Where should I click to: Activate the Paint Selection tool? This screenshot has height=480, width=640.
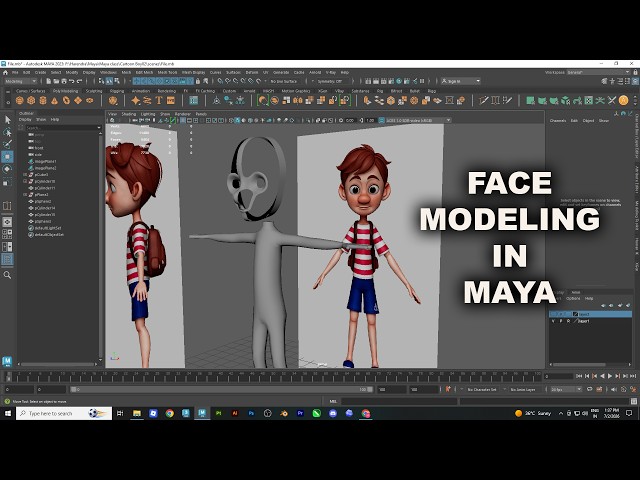(x=7, y=144)
